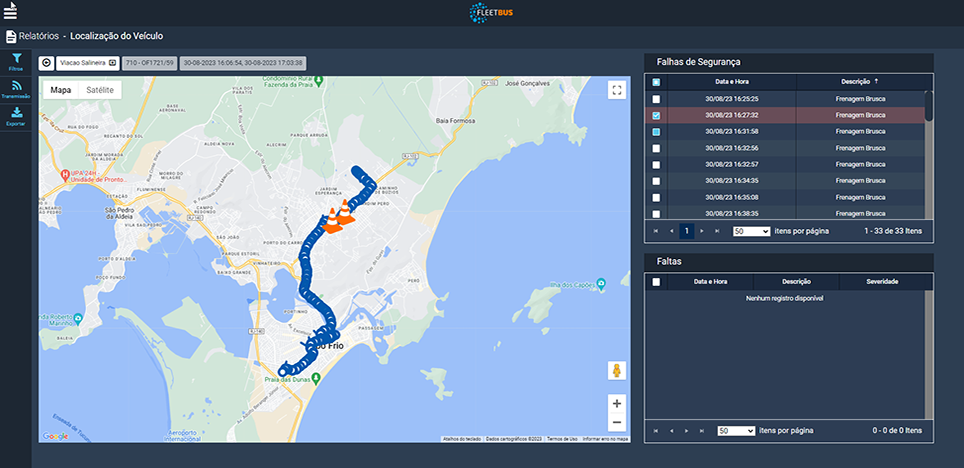
Task: Select the Mapa view tab
Action: coord(61,90)
